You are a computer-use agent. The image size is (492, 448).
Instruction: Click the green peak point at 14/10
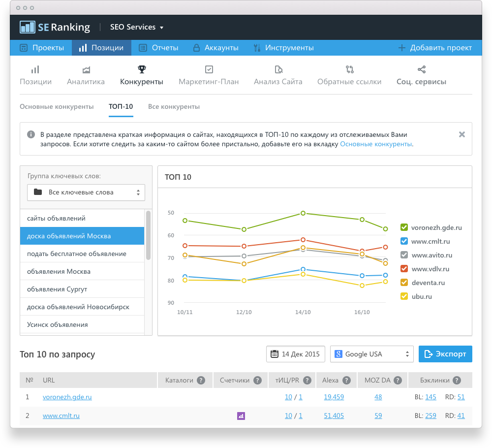coord(303,213)
